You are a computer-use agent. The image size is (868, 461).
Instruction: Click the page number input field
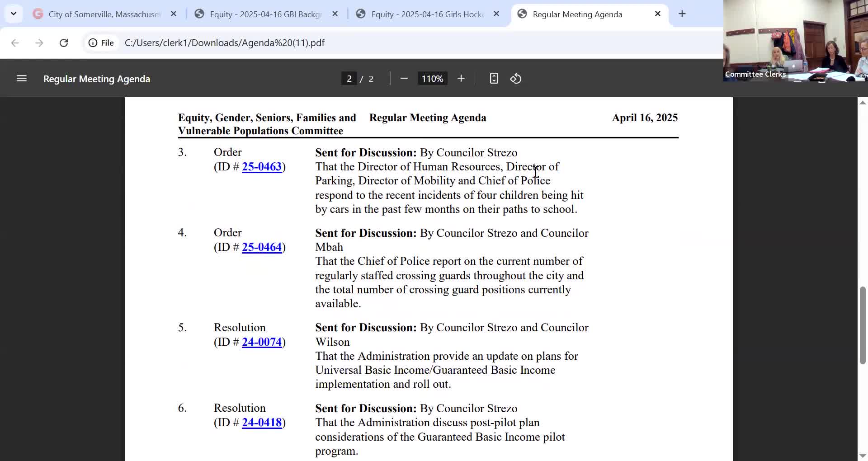pyautogui.click(x=349, y=79)
